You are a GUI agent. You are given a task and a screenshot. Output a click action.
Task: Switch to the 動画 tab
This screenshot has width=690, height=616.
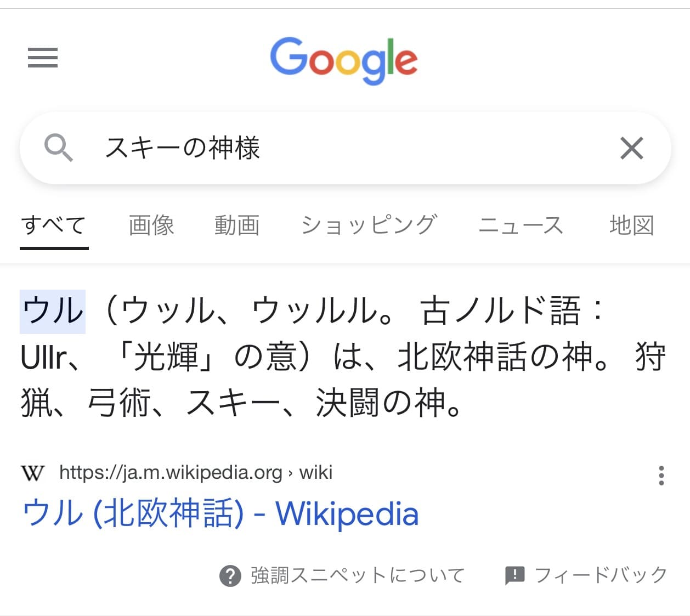point(237,225)
